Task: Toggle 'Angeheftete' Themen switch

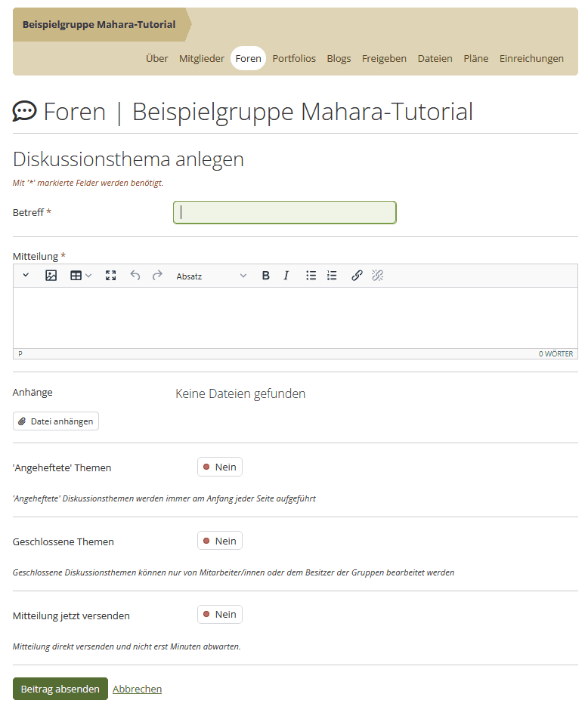Action: click(x=220, y=467)
